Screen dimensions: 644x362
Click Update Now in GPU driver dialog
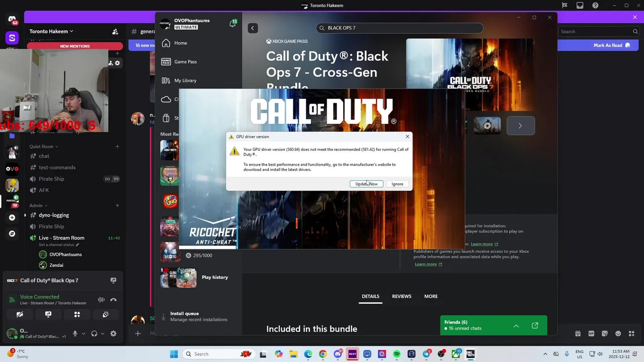tap(366, 184)
